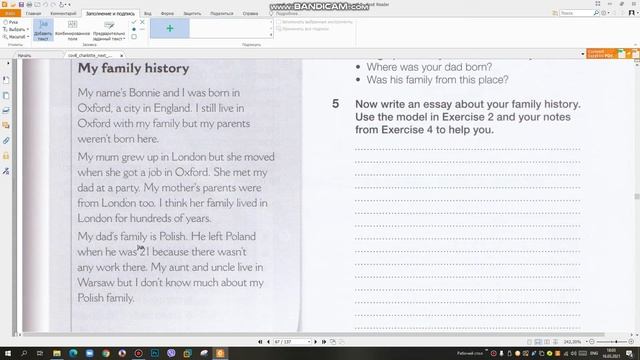Open File Explorer from taskbar
This screenshot has height=360, width=640.
[57, 353]
